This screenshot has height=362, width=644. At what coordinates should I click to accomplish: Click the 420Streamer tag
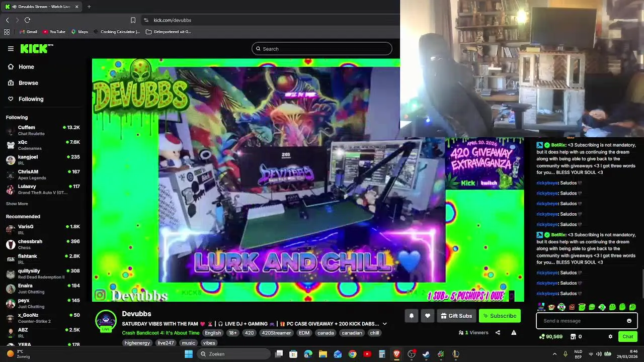click(x=276, y=333)
